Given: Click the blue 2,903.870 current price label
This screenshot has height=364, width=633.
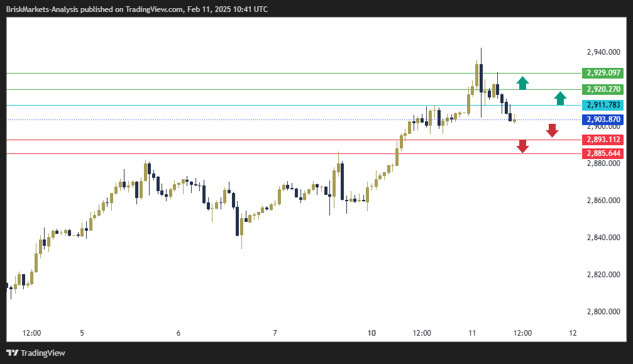Looking at the screenshot, I should pos(603,119).
